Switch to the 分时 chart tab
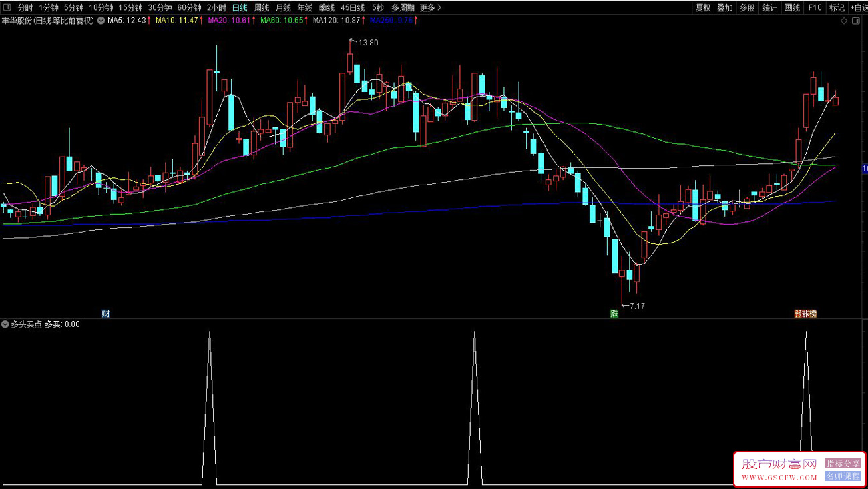Viewport: 868px width, 489px height. pyautogui.click(x=25, y=8)
